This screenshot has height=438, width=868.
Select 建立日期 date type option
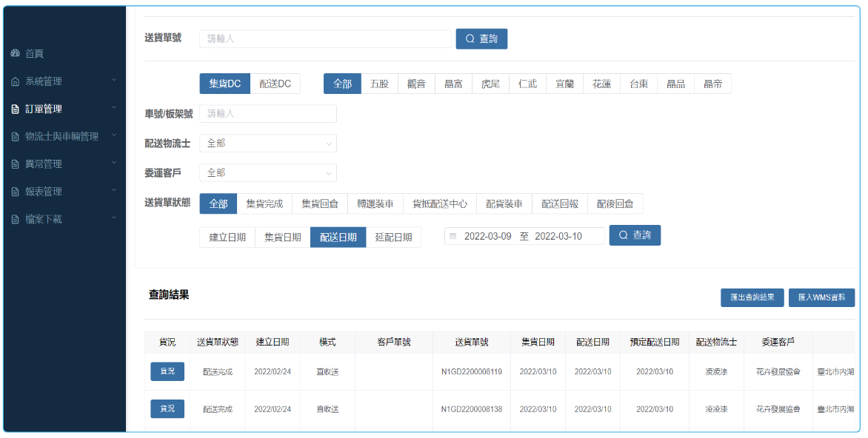pos(227,237)
